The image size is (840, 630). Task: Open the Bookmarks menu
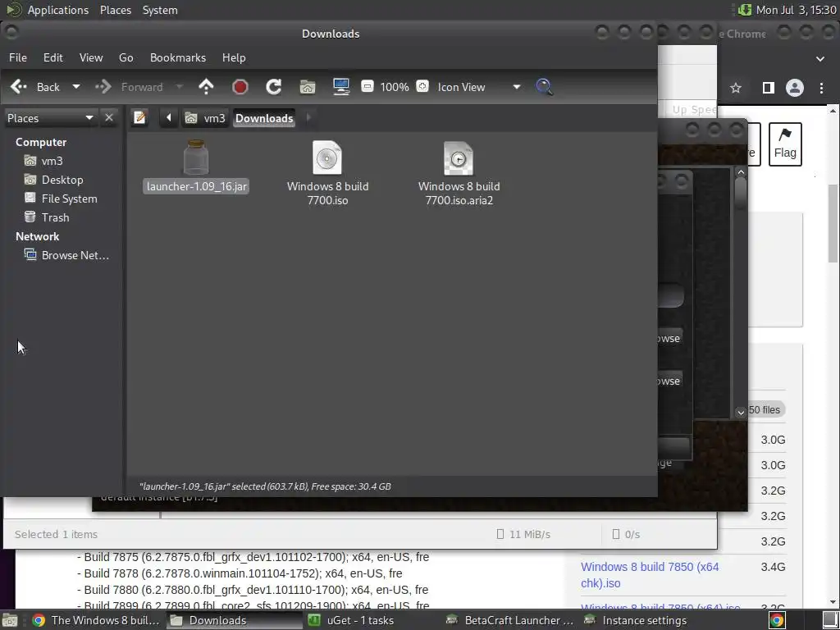(178, 57)
